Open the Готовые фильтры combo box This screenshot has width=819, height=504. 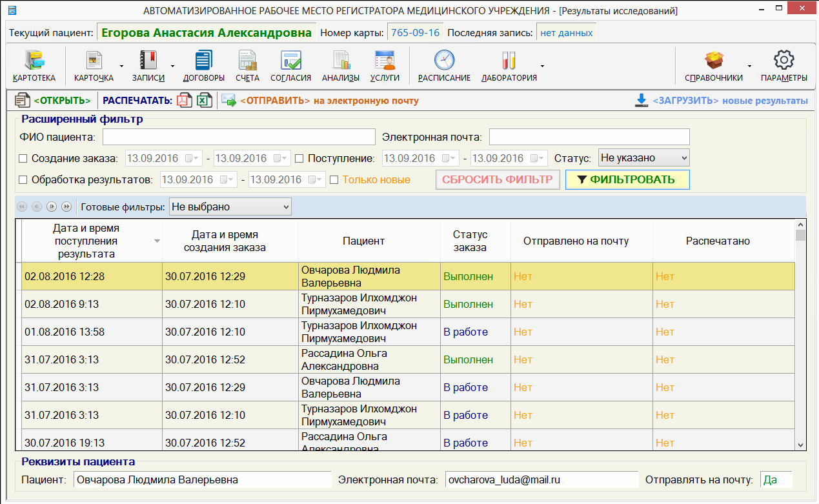230,207
